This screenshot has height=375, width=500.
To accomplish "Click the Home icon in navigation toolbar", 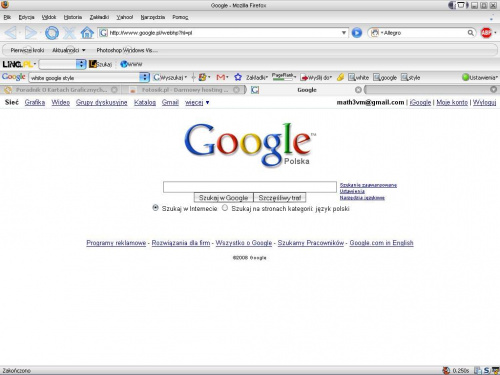I will coord(87,33).
